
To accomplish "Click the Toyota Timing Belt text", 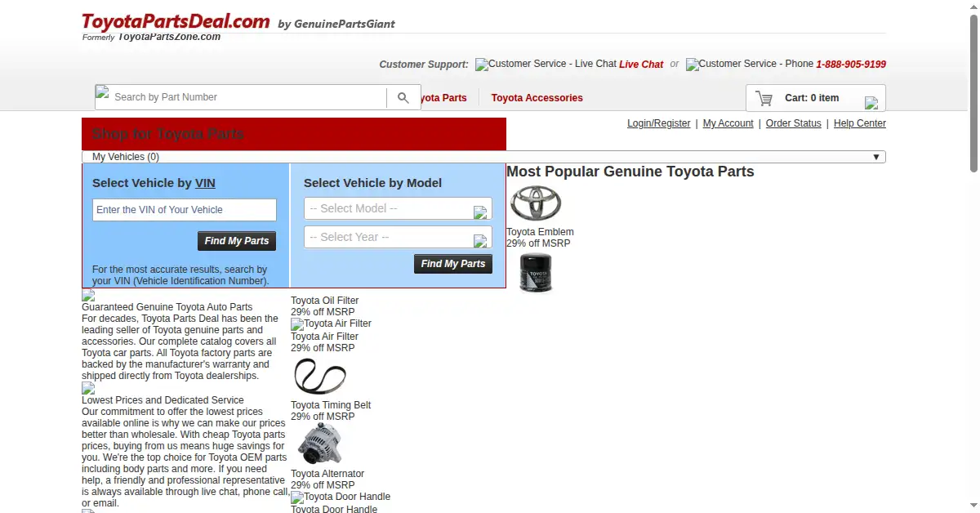I will tap(331, 405).
